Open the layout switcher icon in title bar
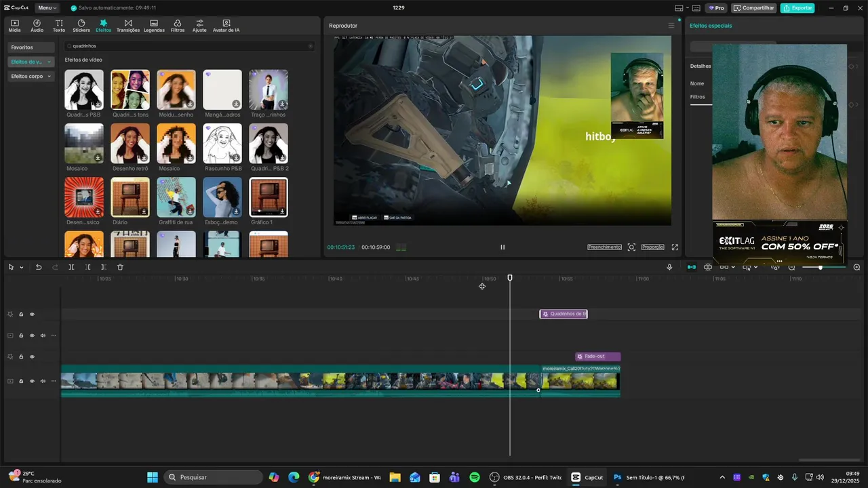The image size is (868, 488). click(679, 8)
